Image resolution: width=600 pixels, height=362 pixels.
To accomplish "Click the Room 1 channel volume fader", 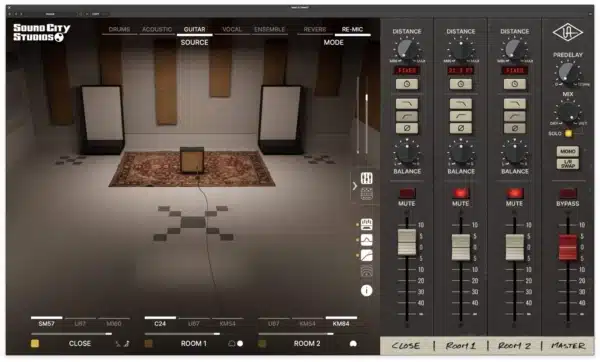I will tap(461, 247).
